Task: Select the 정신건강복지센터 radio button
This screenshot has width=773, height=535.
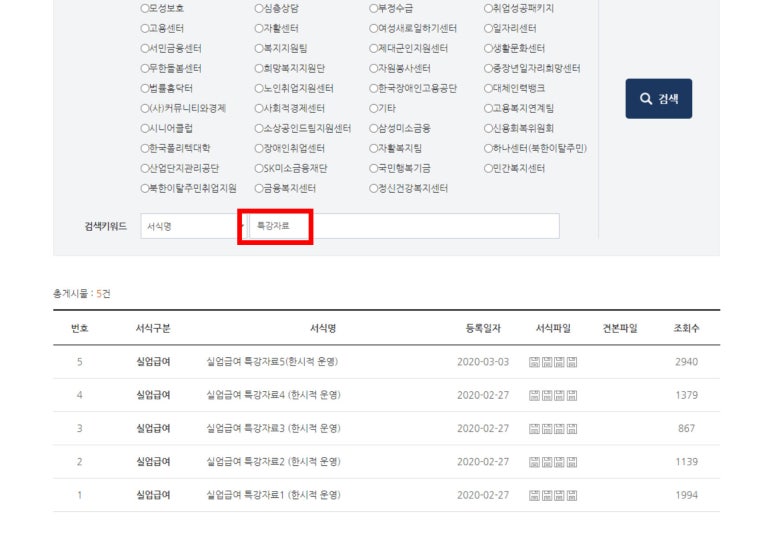Action: (x=374, y=188)
